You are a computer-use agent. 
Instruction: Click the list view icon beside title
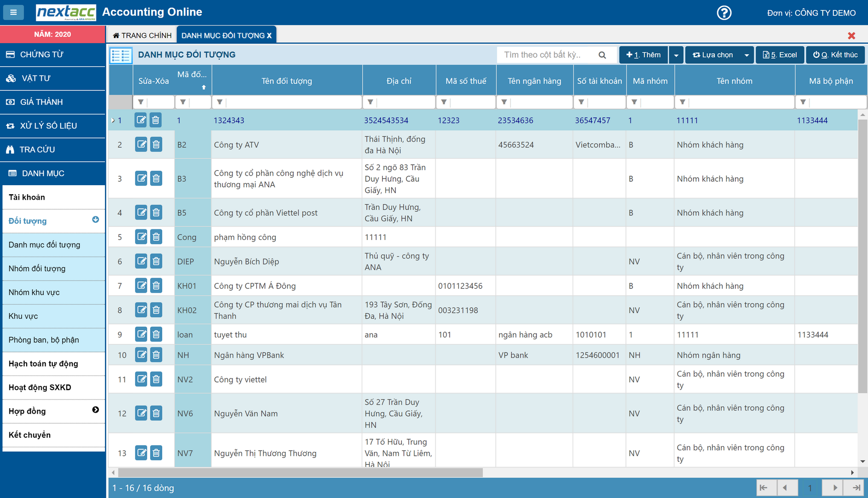(x=121, y=55)
